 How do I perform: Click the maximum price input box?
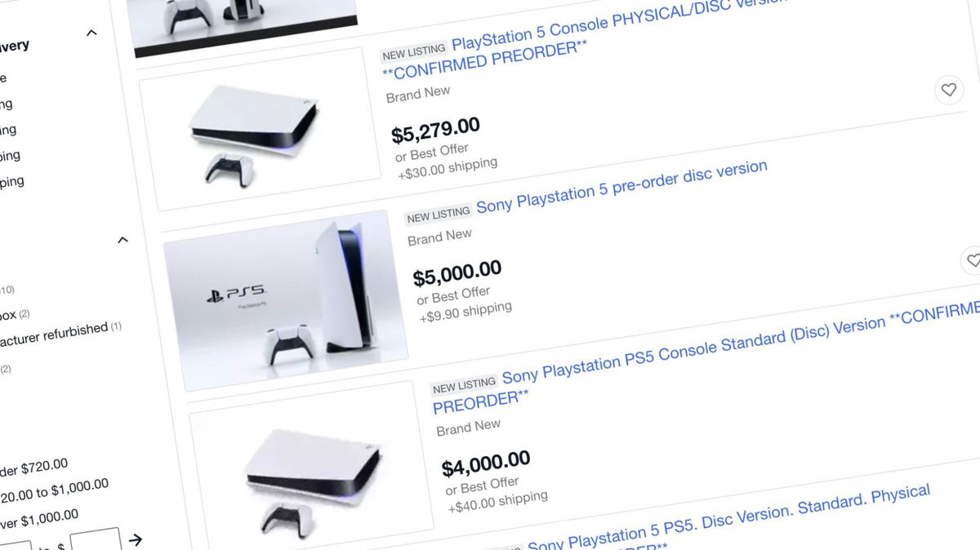(x=96, y=540)
